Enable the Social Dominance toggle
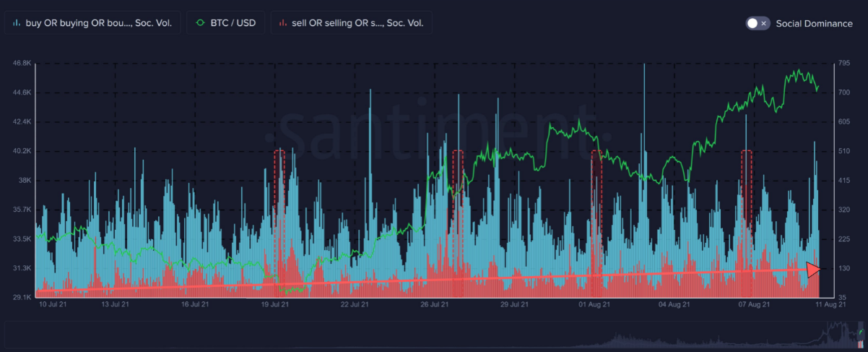This screenshot has height=352, width=868. click(x=758, y=23)
